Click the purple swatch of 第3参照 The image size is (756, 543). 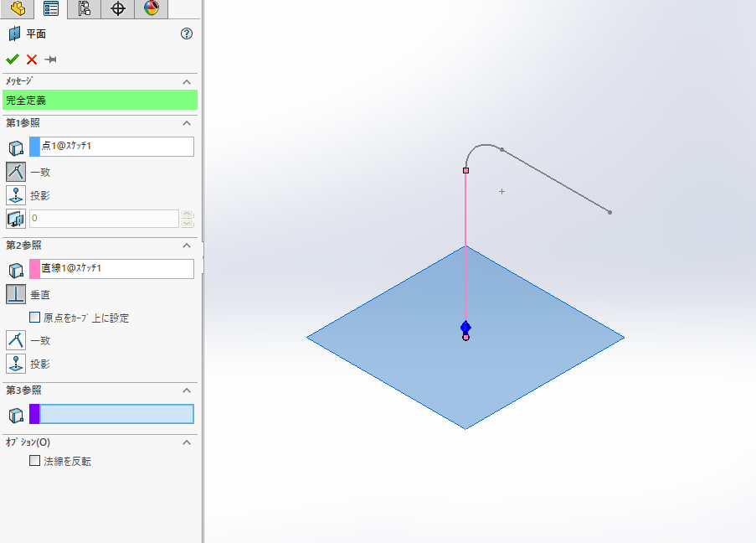[x=34, y=414]
